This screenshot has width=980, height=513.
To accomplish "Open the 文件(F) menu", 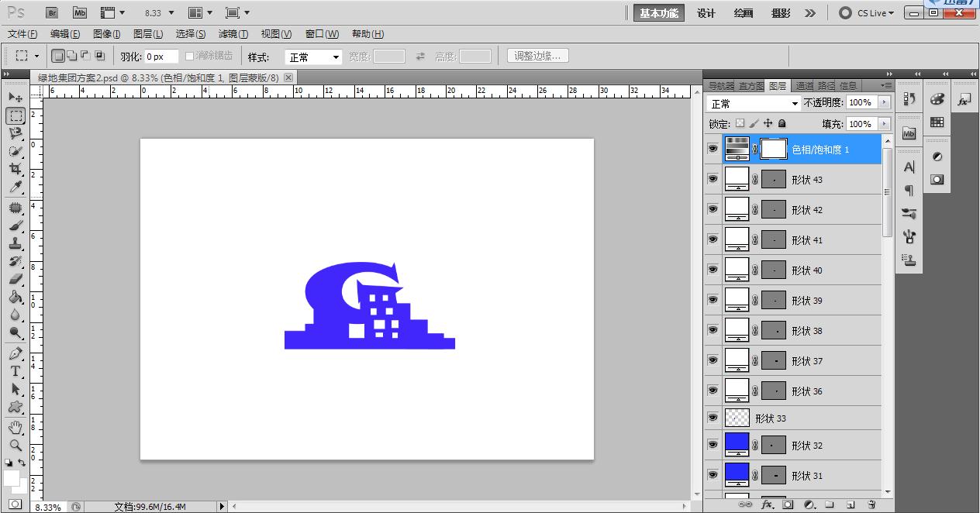I will pyautogui.click(x=22, y=34).
